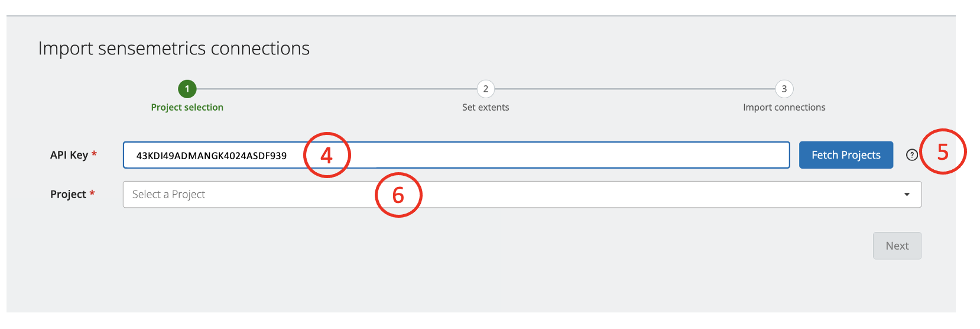The height and width of the screenshot is (329, 980).
Task: Click the step 3 circle in stepper
Action: pos(784,89)
